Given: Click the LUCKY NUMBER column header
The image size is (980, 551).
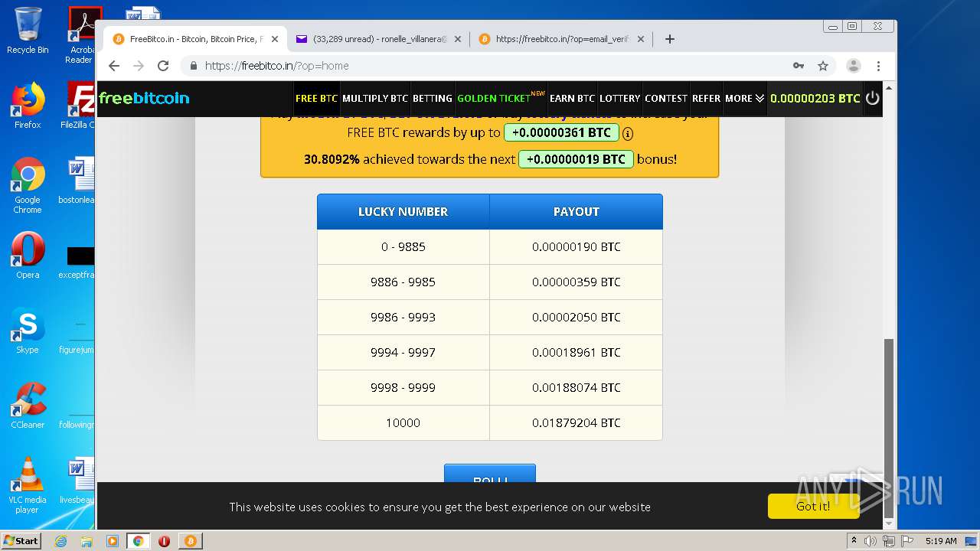Looking at the screenshot, I should pyautogui.click(x=403, y=212).
